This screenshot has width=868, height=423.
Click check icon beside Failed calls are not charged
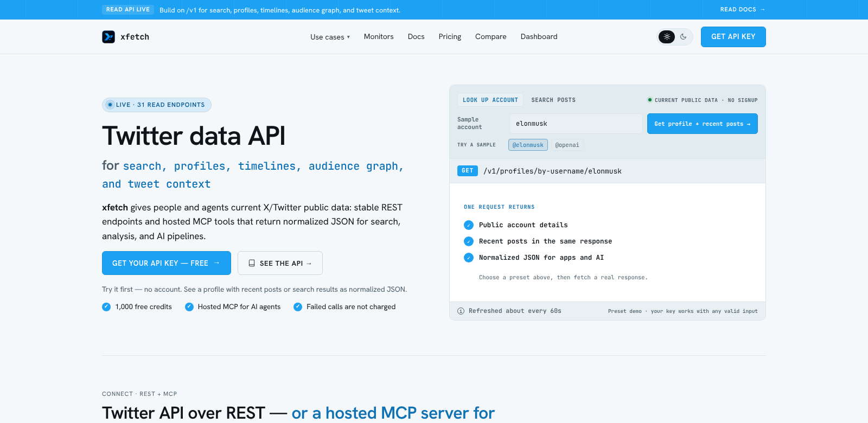pyautogui.click(x=298, y=307)
